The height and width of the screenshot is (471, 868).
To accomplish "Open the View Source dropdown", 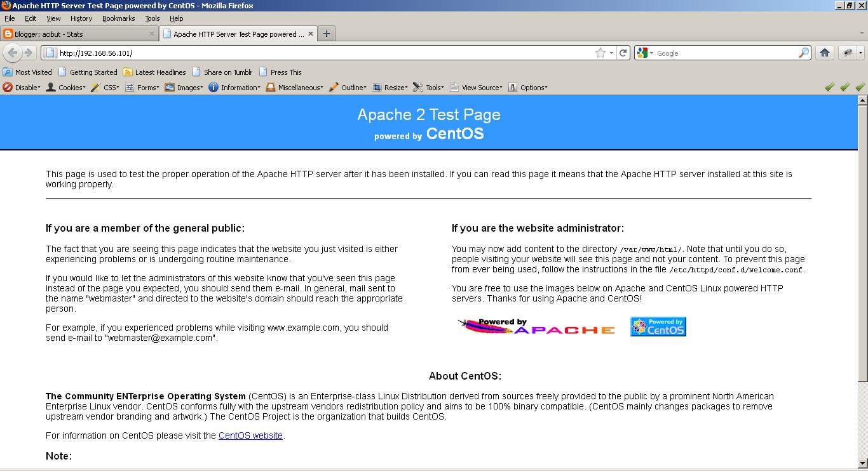I will (x=476, y=88).
